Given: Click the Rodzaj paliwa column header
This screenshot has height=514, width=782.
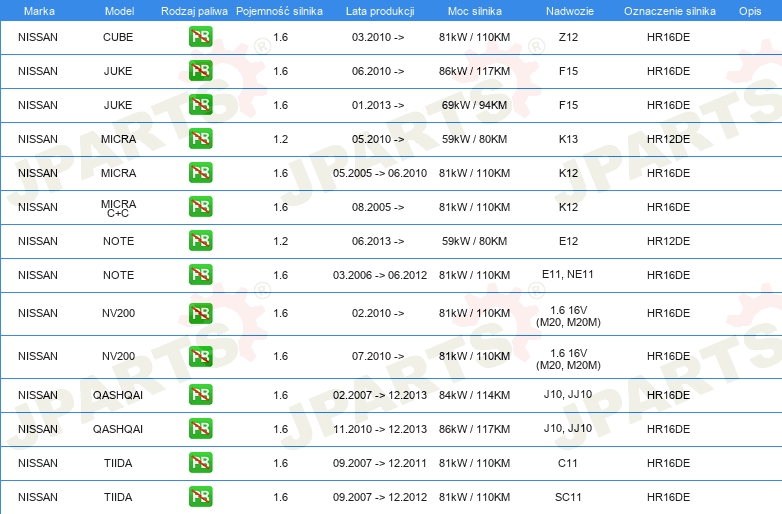Looking at the screenshot, I should pos(194,11).
